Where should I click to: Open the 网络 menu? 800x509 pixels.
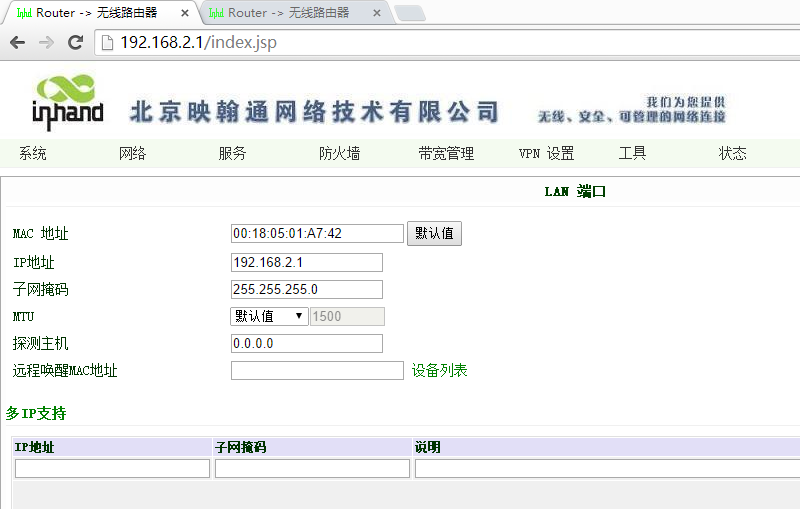coord(133,153)
